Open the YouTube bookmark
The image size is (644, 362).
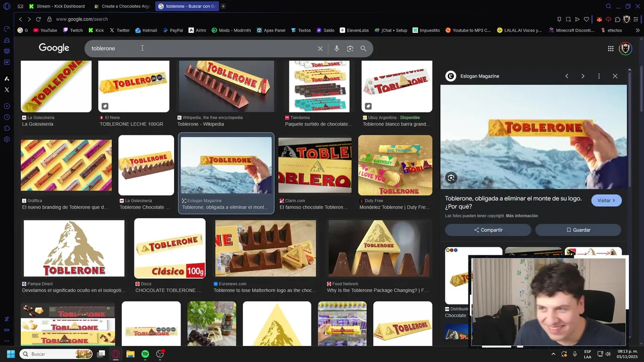45,30
